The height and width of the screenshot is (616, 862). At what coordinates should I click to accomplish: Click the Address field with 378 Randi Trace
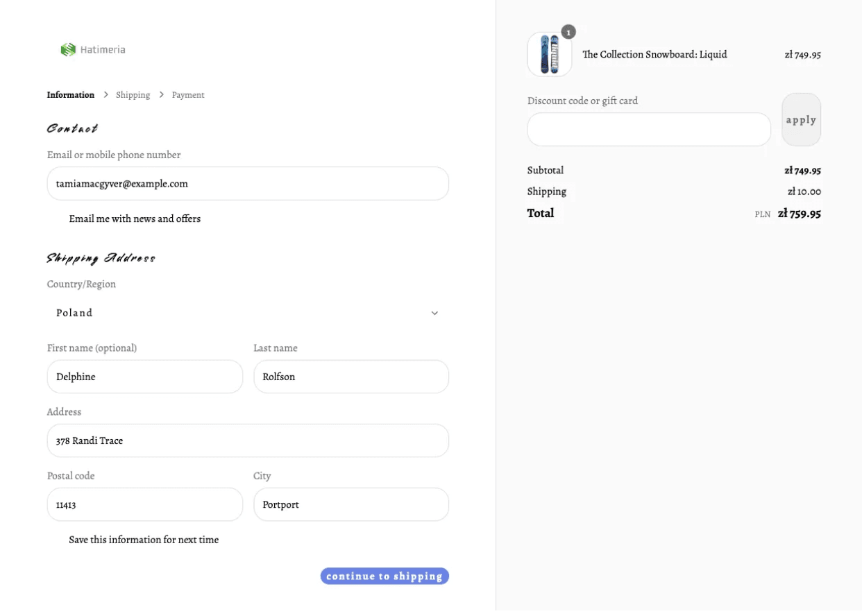[248, 440]
